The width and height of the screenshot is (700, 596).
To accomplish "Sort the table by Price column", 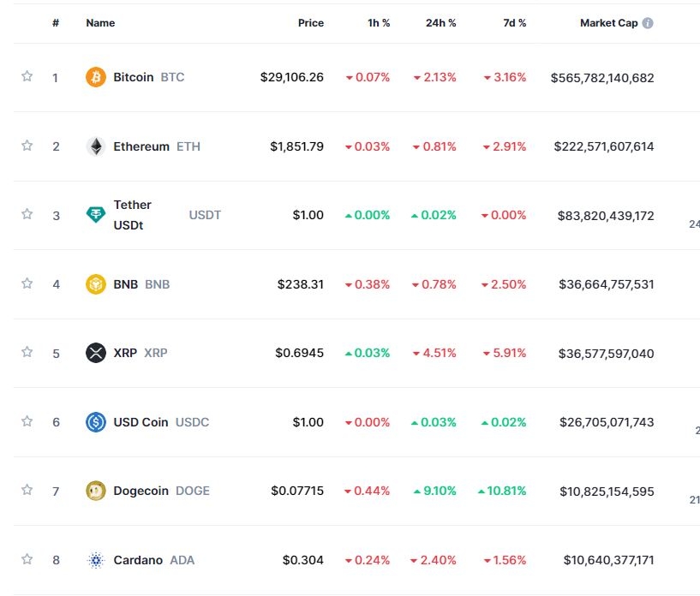I will pyautogui.click(x=310, y=23).
